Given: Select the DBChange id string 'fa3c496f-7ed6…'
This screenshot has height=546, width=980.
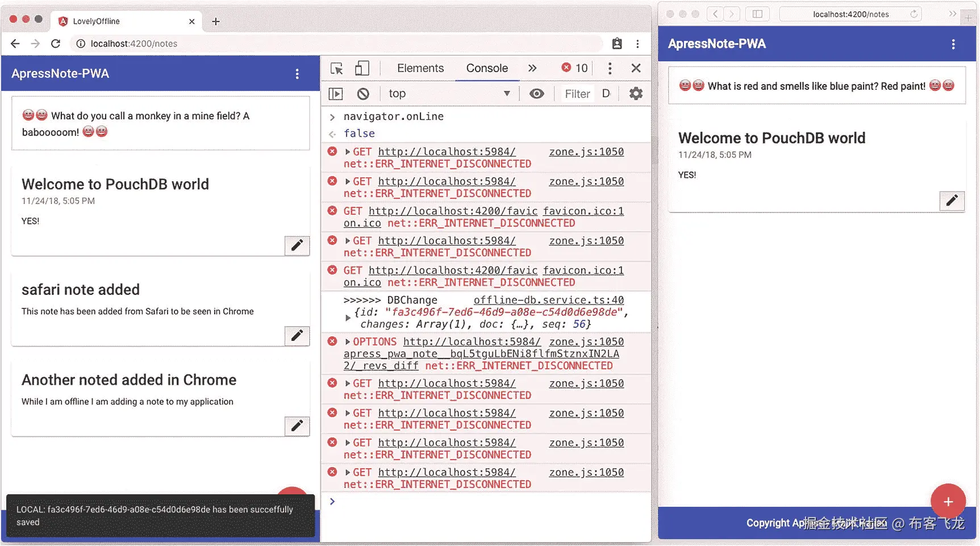Looking at the screenshot, I should [x=504, y=312].
